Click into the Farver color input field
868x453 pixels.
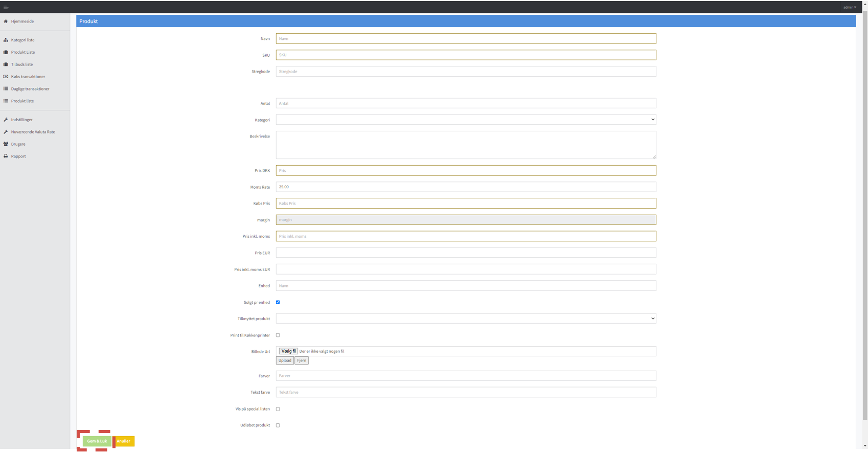pyautogui.click(x=466, y=376)
